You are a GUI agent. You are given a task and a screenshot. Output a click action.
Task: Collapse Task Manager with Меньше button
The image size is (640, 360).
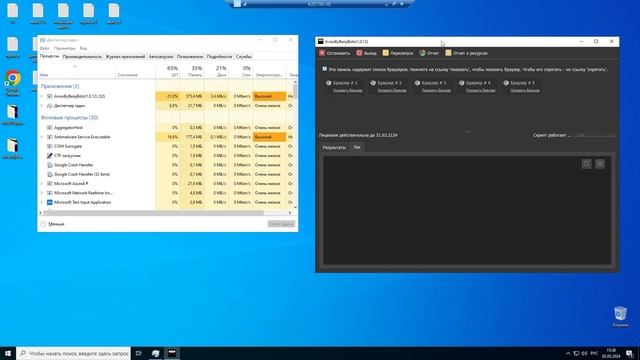53,224
